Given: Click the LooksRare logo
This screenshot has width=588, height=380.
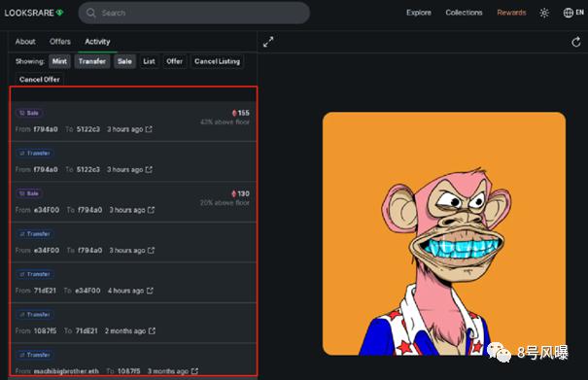Looking at the screenshot, I should (34, 13).
